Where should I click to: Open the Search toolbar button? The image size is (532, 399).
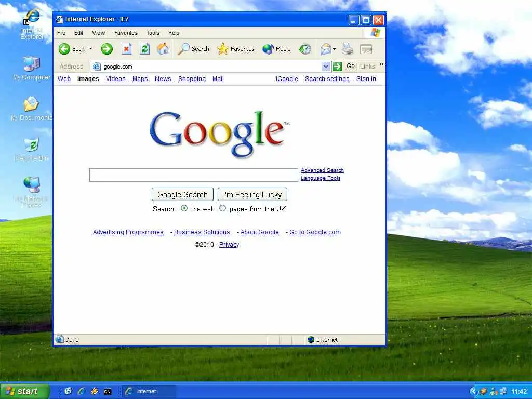(193, 49)
